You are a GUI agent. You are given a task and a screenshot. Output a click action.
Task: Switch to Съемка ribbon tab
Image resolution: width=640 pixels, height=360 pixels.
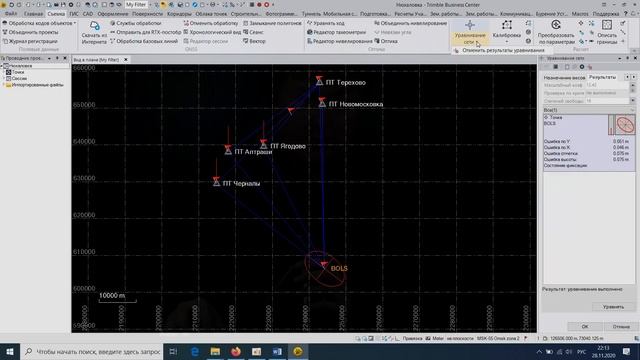click(x=56, y=14)
